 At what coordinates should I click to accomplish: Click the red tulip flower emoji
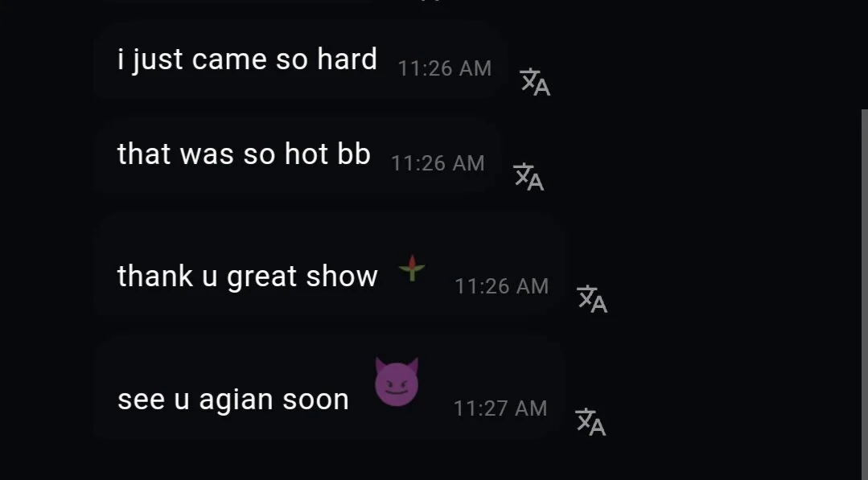(x=412, y=269)
